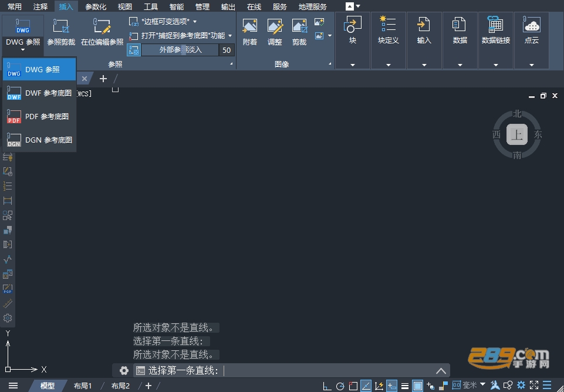Open the gear settings icon in left sidebar
This screenshot has height=392, width=564.
[8, 318]
